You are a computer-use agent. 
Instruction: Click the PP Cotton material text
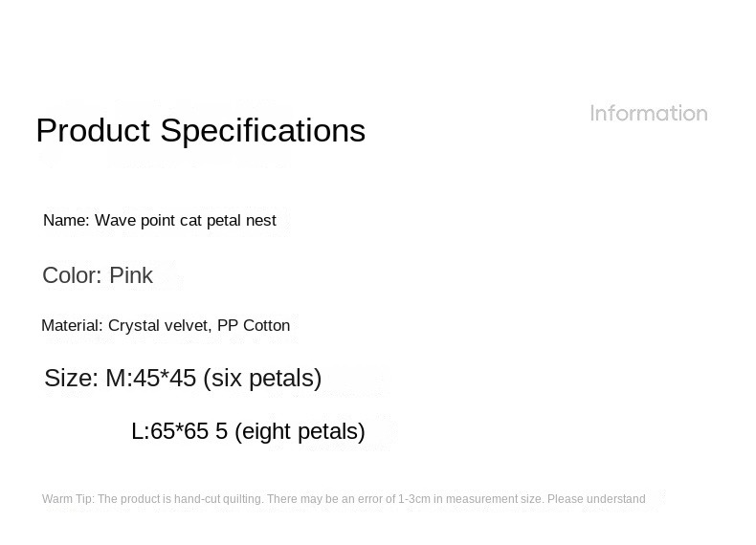[x=254, y=326]
